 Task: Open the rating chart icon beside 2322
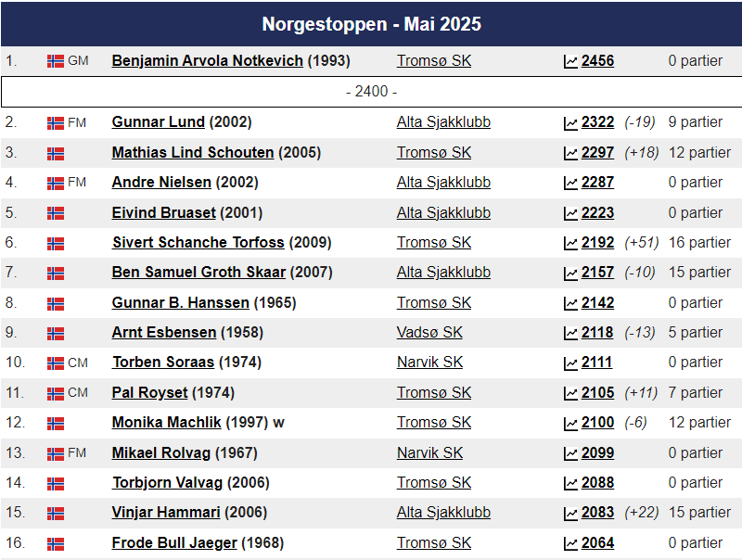570,123
